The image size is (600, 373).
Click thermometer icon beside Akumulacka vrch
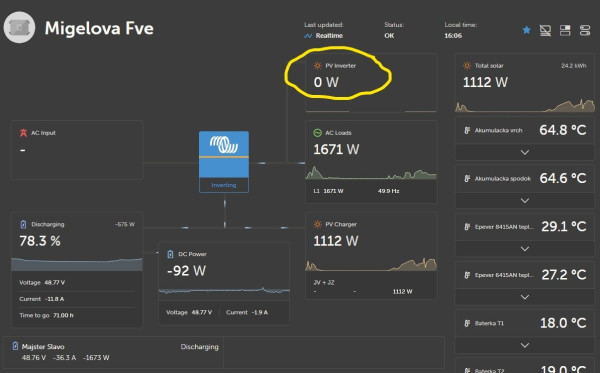point(467,130)
